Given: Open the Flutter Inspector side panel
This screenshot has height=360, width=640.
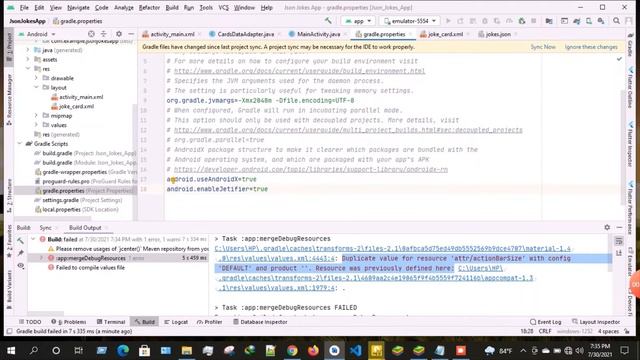Looking at the screenshot, I should tap(631, 145).
